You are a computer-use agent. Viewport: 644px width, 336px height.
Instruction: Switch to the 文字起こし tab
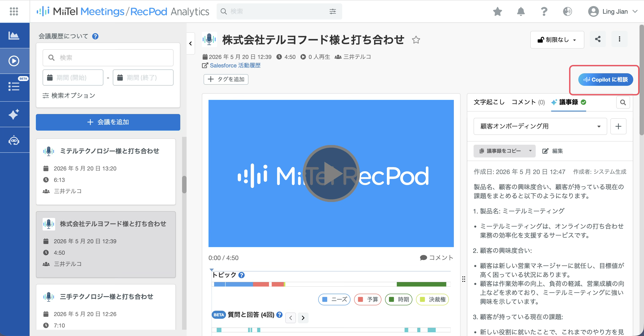click(x=489, y=102)
